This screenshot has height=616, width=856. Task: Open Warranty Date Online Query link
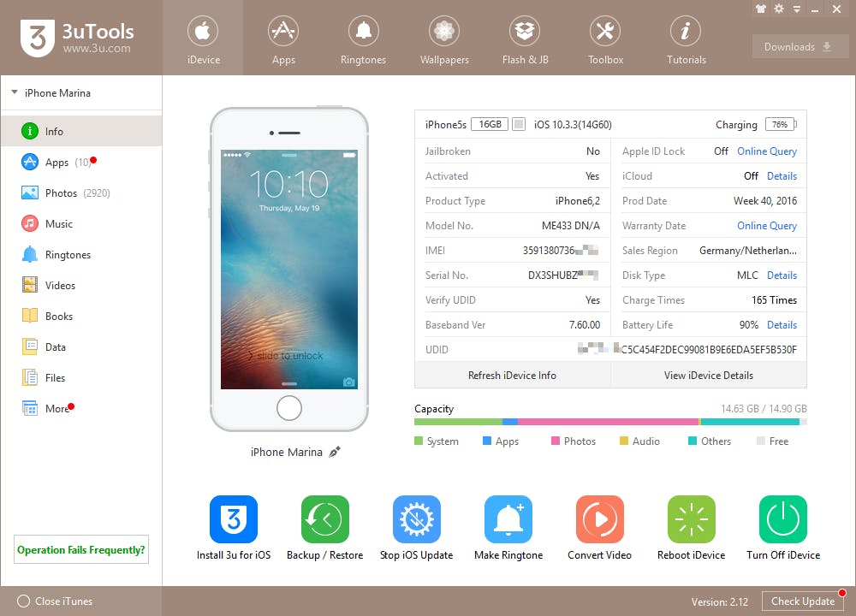pos(766,226)
